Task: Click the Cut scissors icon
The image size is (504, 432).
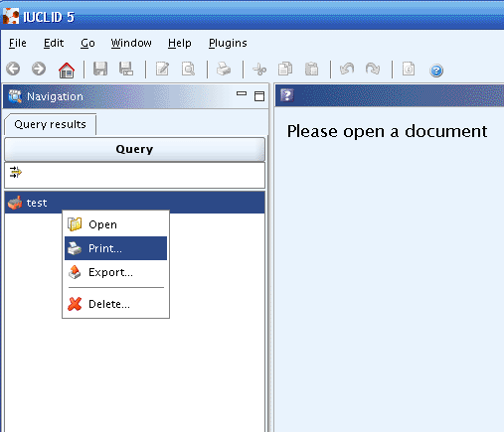Action: tap(259, 70)
